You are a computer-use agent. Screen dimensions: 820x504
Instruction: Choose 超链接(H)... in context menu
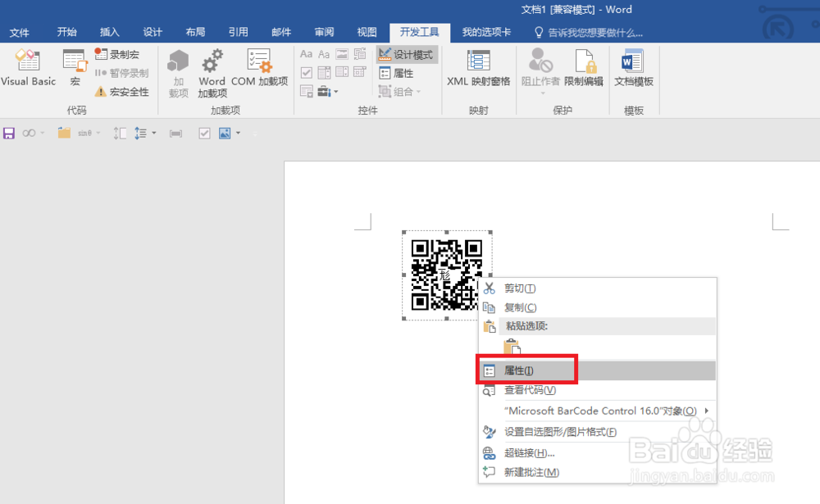click(x=597, y=452)
